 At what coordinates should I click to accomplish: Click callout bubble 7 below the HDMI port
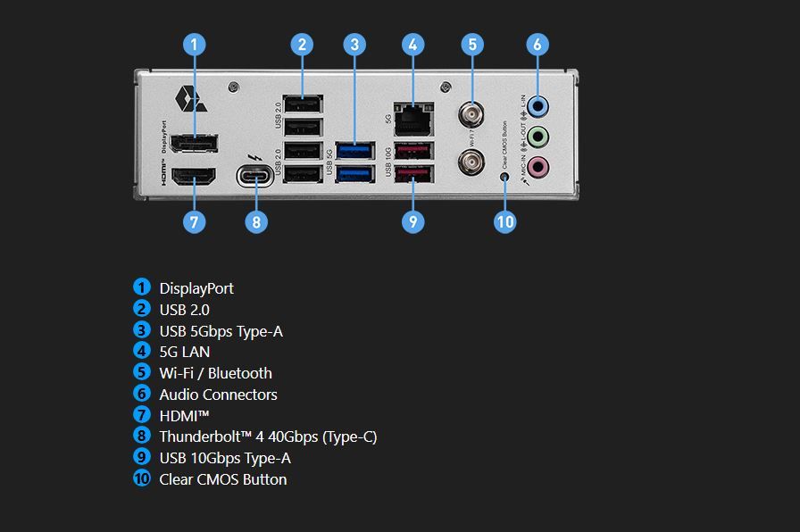(x=194, y=222)
